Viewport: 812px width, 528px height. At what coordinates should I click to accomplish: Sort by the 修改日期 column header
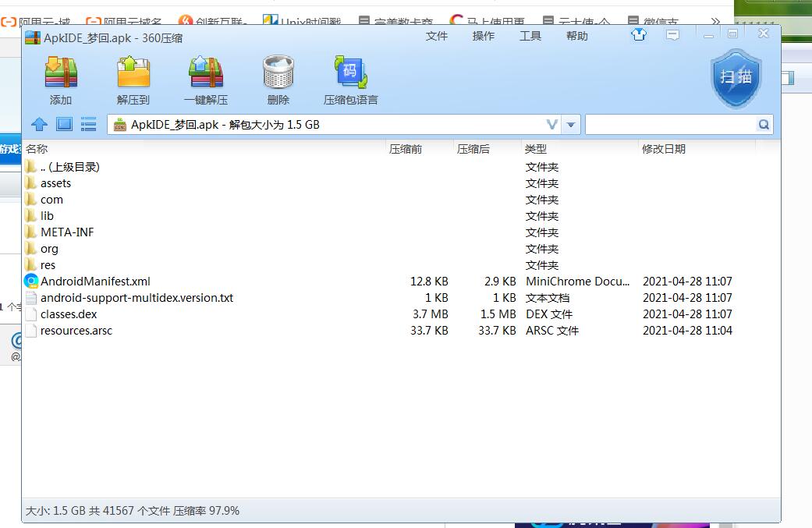point(664,149)
